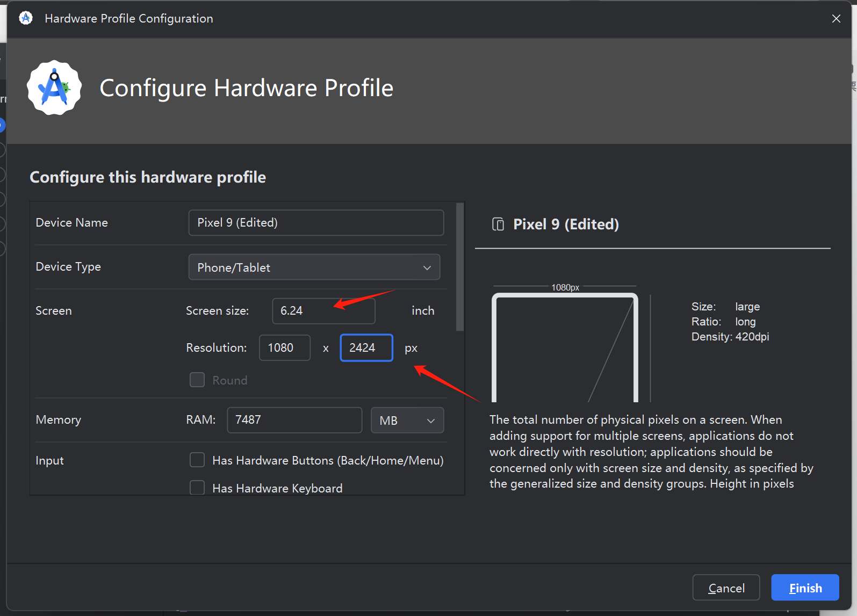This screenshot has height=616, width=857.
Task: Click the device screen preview outline
Action: click(565, 347)
